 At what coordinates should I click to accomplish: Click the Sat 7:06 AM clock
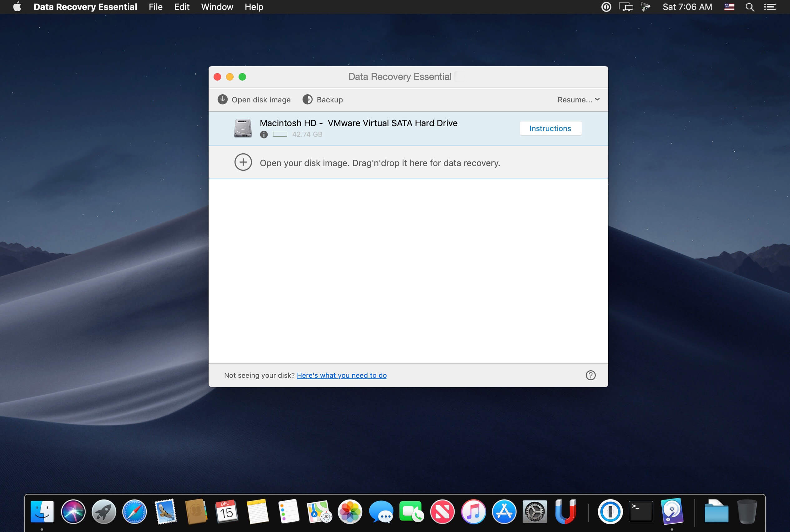click(687, 7)
